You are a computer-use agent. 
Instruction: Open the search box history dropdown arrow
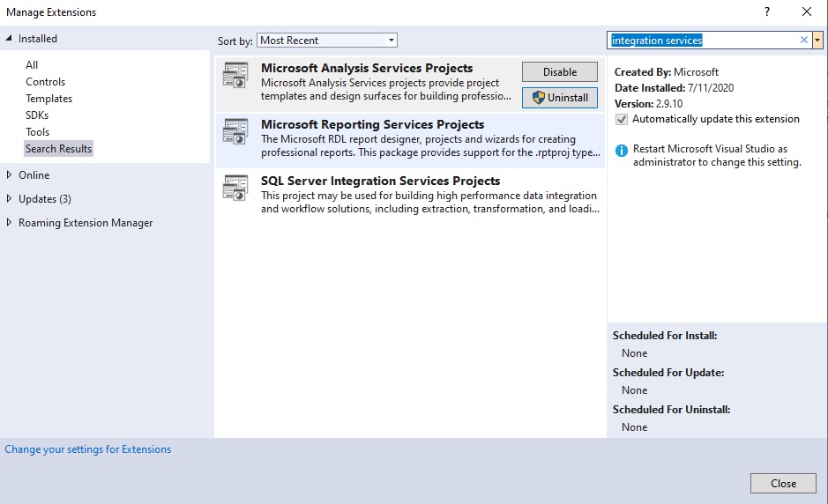click(x=817, y=41)
